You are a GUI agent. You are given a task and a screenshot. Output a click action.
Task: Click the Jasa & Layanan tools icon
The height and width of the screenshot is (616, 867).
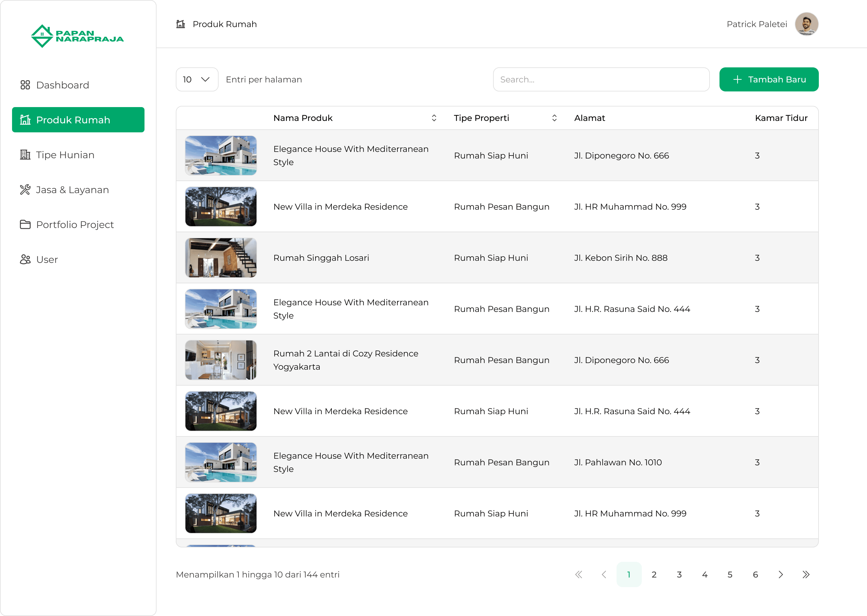pyautogui.click(x=25, y=190)
